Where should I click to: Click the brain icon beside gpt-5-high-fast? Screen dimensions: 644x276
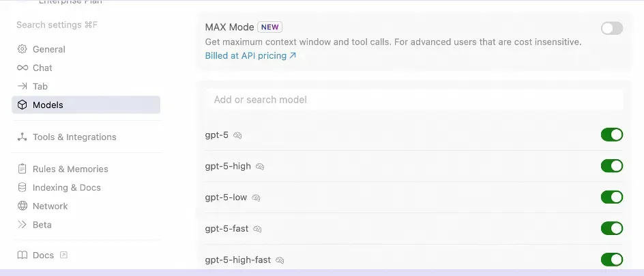click(x=280, y=260)
